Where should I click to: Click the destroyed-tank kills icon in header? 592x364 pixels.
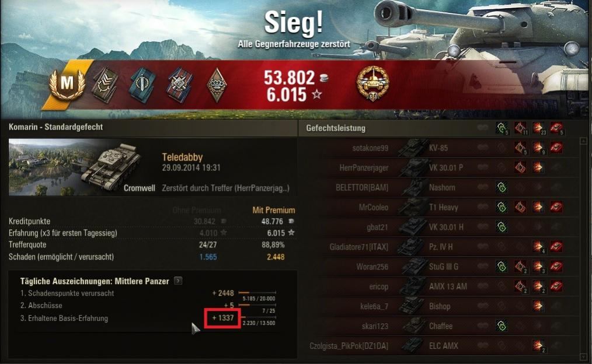[556, 129]
